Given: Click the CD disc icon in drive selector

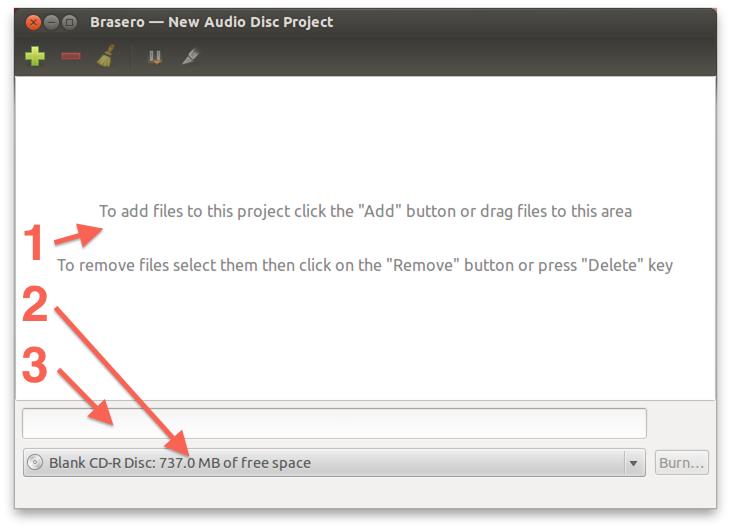Looking at the screenshot, I should point(35,462).
